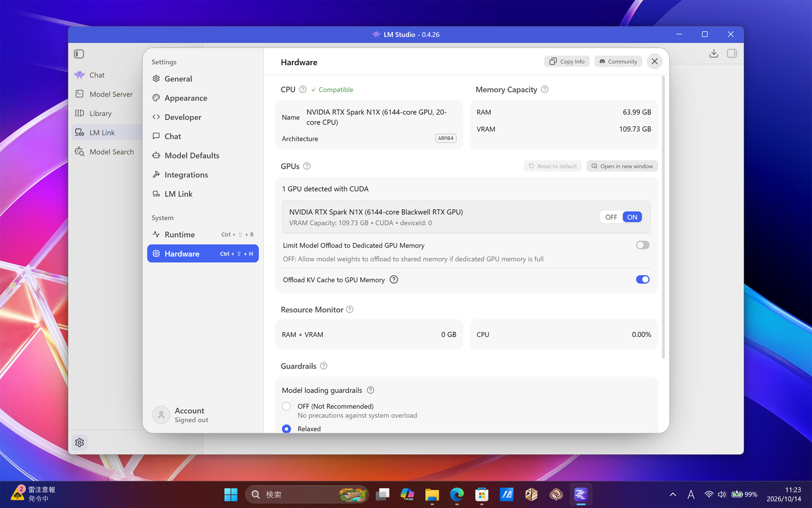
Task: Enable Limit Model Offload to Dedicated GPU Memory
Action: pyautogui.click(x=642, y=245)
